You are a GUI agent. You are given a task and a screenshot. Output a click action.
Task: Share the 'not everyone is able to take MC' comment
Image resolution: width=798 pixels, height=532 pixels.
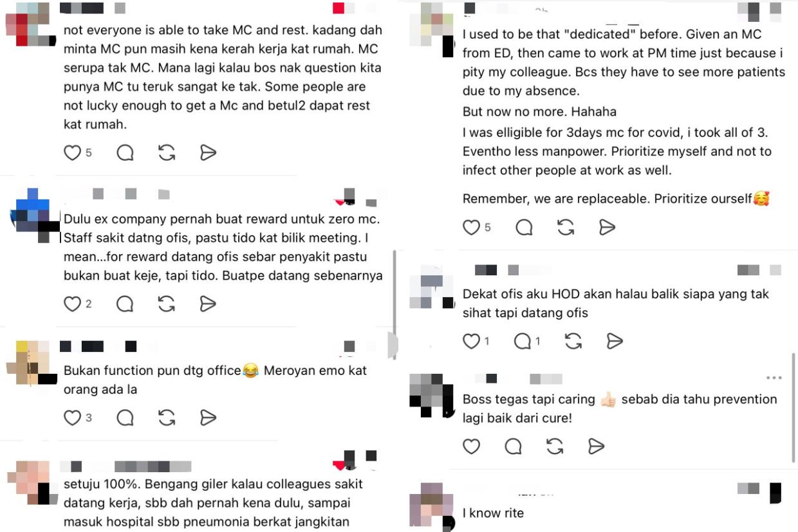(208, 152)
